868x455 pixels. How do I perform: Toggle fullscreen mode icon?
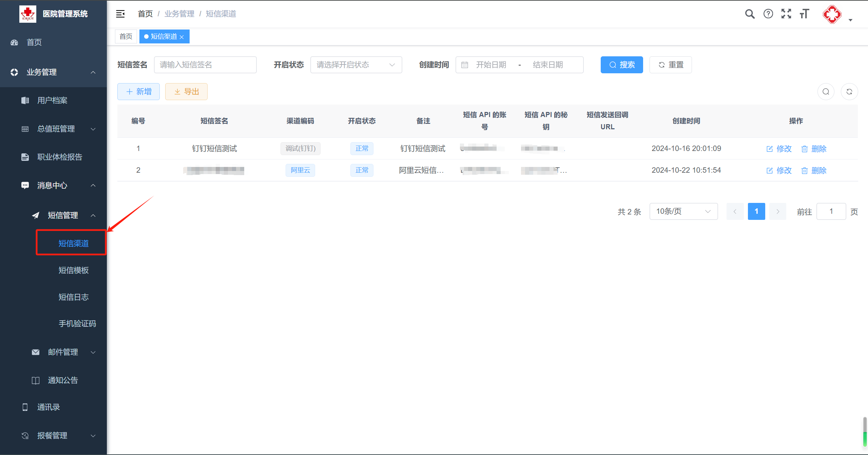click(x=786, y=14)
